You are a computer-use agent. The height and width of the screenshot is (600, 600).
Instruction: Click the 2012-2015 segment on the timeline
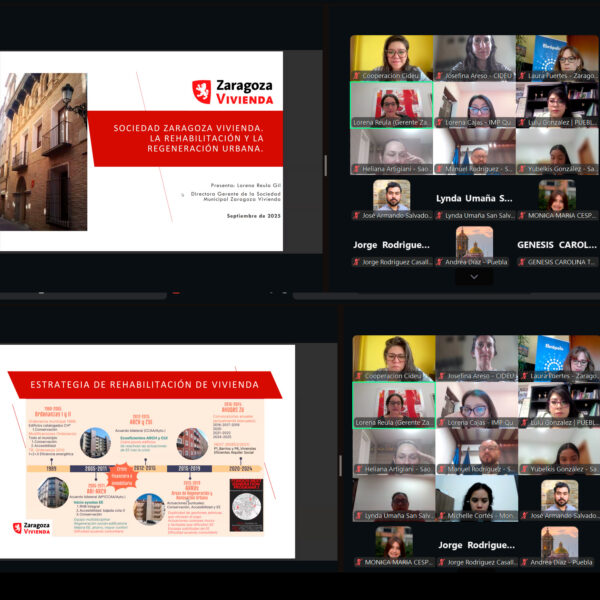[x=144, y=467]
